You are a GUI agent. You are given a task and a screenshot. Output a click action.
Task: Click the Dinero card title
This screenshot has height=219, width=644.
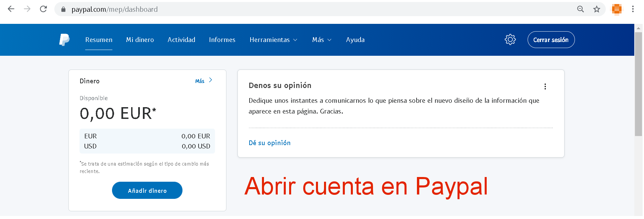[90, 81]
